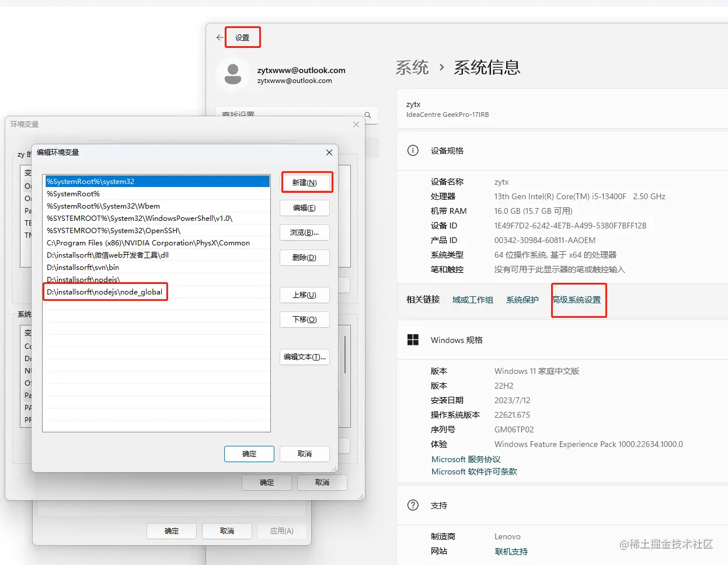This screenshot has height=565, width=728.
Task: Delete the selected entry with 删除(D)
Action: click(304, 257)
